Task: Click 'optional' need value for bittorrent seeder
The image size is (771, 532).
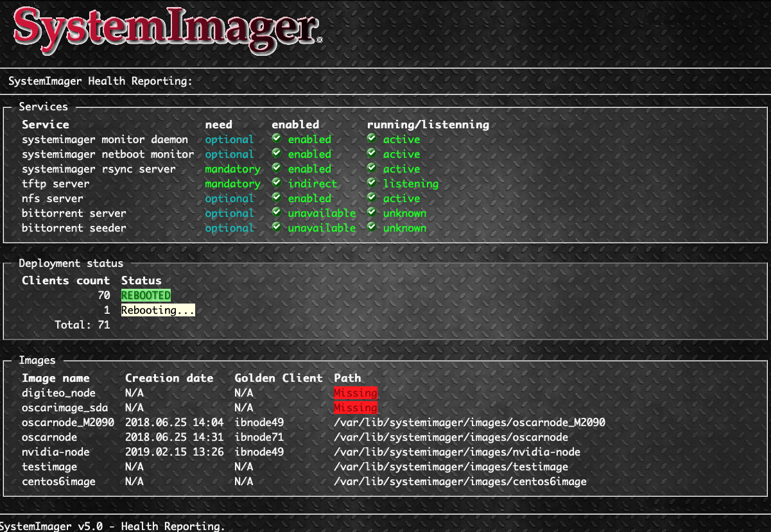Action: [230, 228]
